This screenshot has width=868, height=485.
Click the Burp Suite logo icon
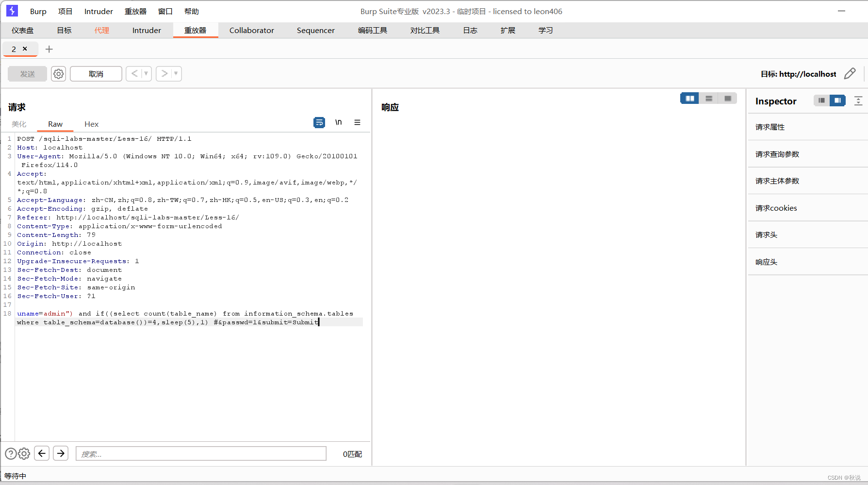pyautogui.click(x=12, y=11)
